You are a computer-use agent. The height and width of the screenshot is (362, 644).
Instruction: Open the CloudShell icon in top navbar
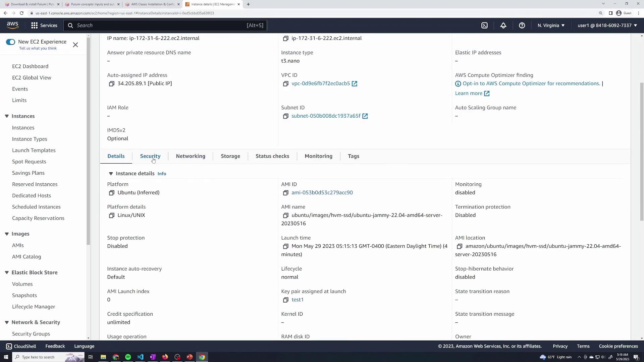[x=484, y=25]
